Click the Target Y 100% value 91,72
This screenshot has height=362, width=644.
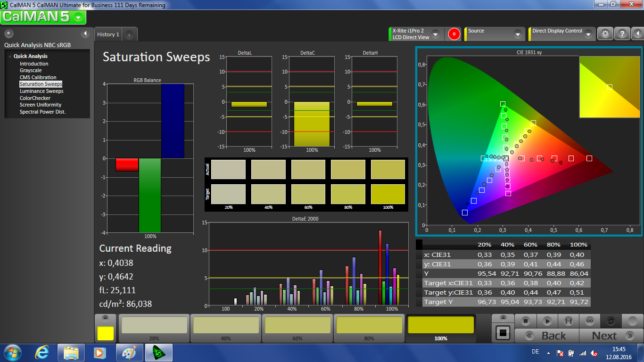pos(578,302)
